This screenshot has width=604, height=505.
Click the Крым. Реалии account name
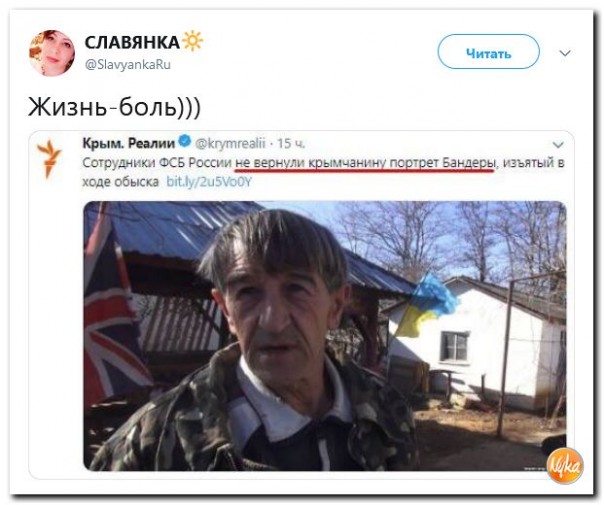point(129,143)
